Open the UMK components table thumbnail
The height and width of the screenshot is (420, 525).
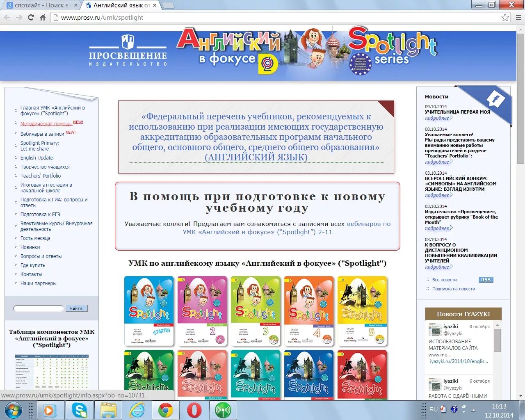52,371
